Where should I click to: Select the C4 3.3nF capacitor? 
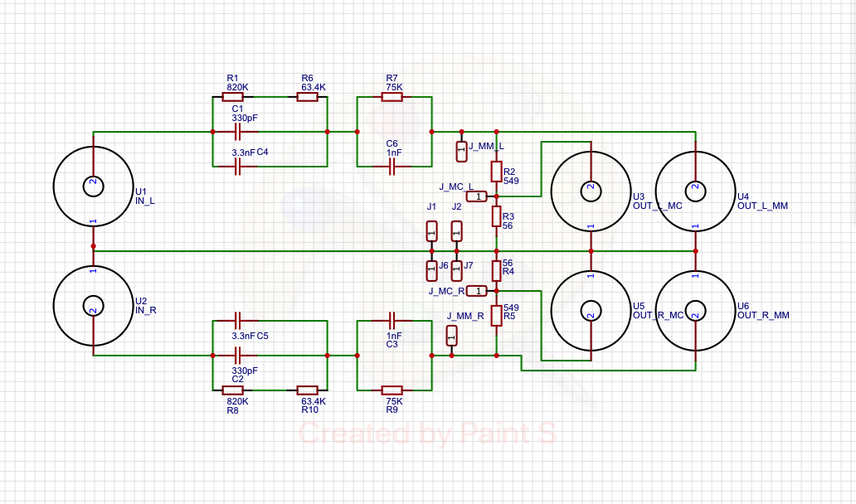click(x=237, y=167)
